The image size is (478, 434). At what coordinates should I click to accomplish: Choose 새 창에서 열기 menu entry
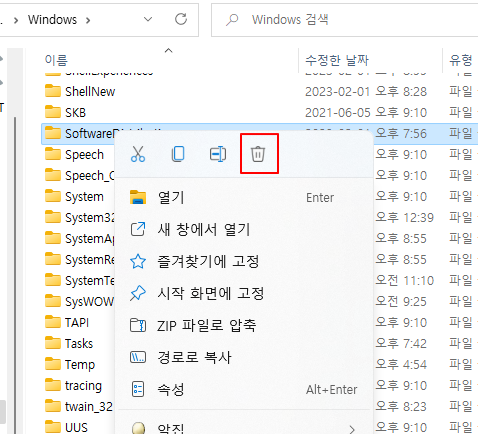(244, 229)
